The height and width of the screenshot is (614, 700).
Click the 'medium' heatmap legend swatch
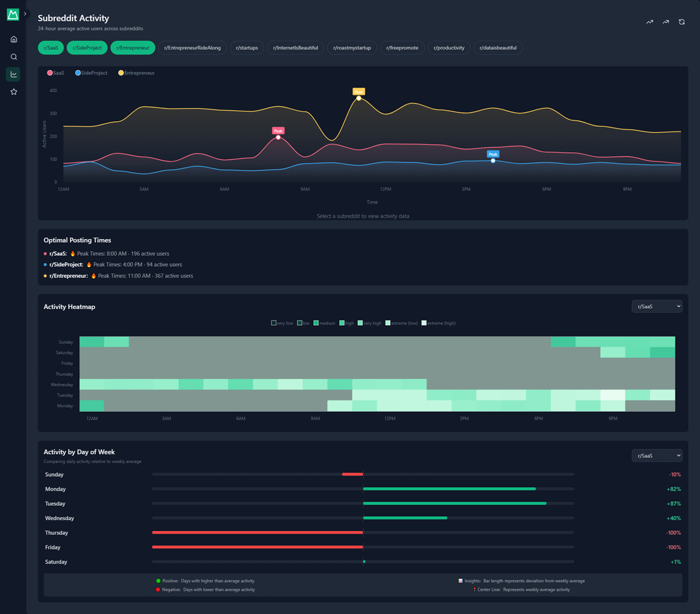pos(316,323)
